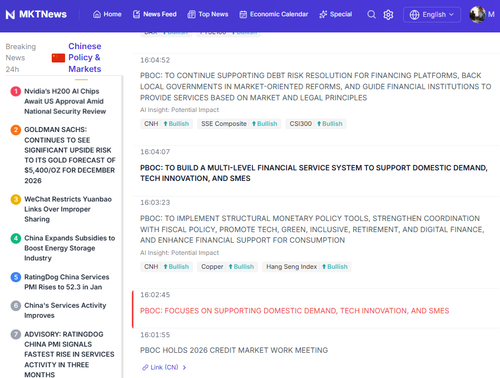The image size is (500, 378).
Task: Click rank badge number 2
Action: click(16, 130)
